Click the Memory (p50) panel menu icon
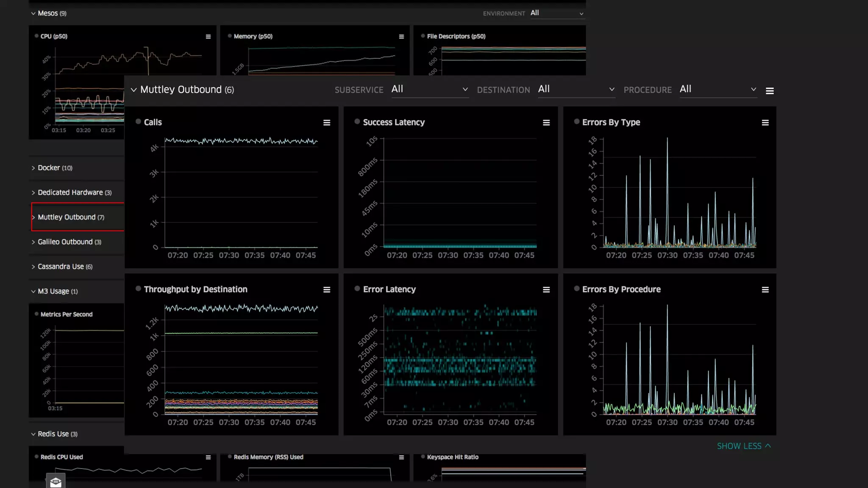This screenshot has height=488, width=868. [401, 37]
